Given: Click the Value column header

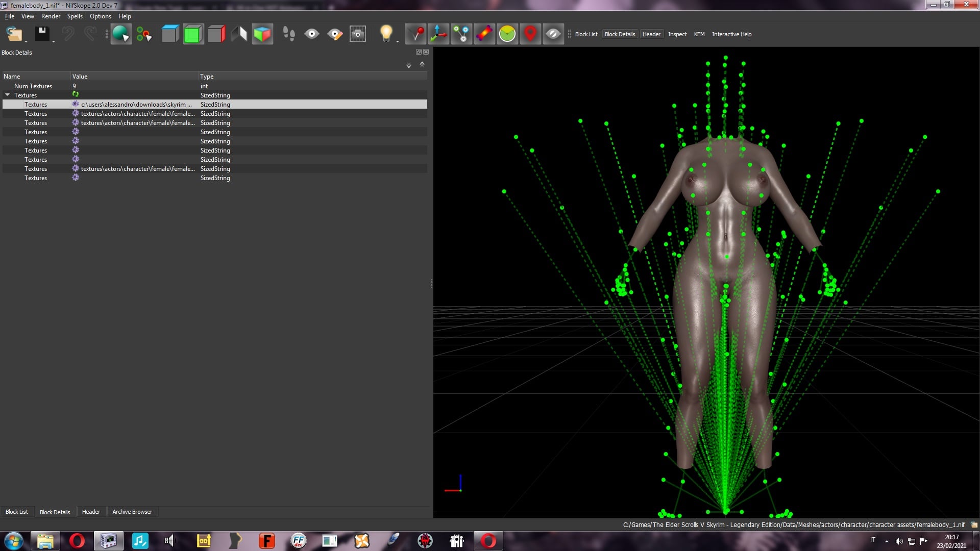Looking at the screenshot, I should pos(134,77).
